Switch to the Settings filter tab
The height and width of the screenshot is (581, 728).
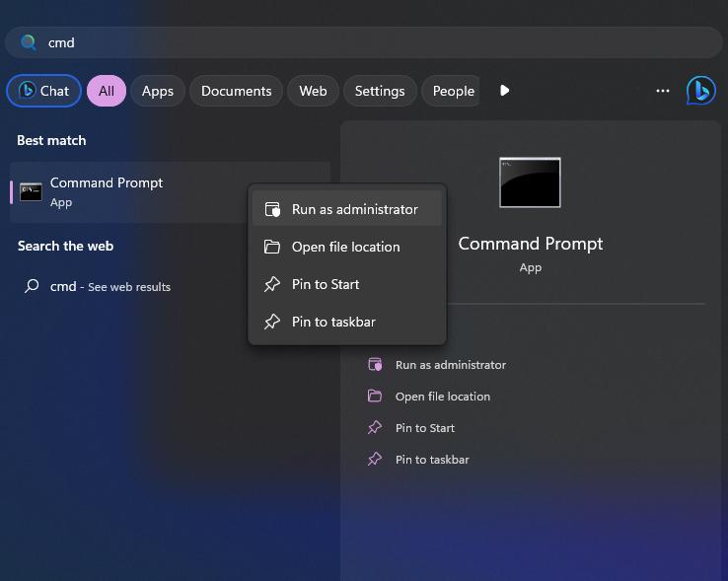[380, 91]
